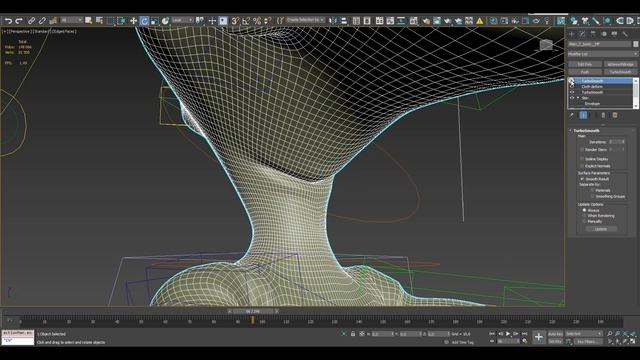Viewport: 640px width, 360px height.
Task: Click the object name input field
Action: pyautogui.click(x=600, y=44)
